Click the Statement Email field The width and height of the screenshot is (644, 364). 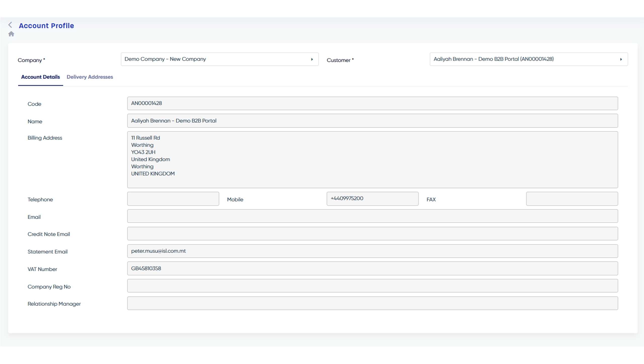click(372, 251)
